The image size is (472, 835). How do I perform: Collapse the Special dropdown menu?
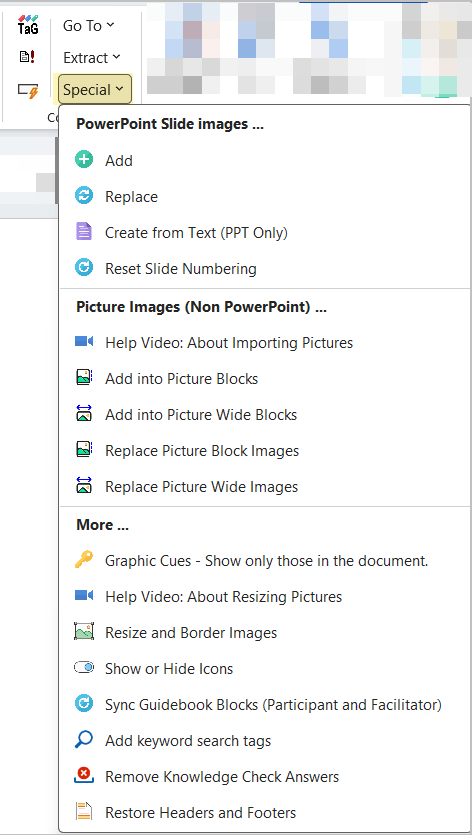[x=95, y=89]
